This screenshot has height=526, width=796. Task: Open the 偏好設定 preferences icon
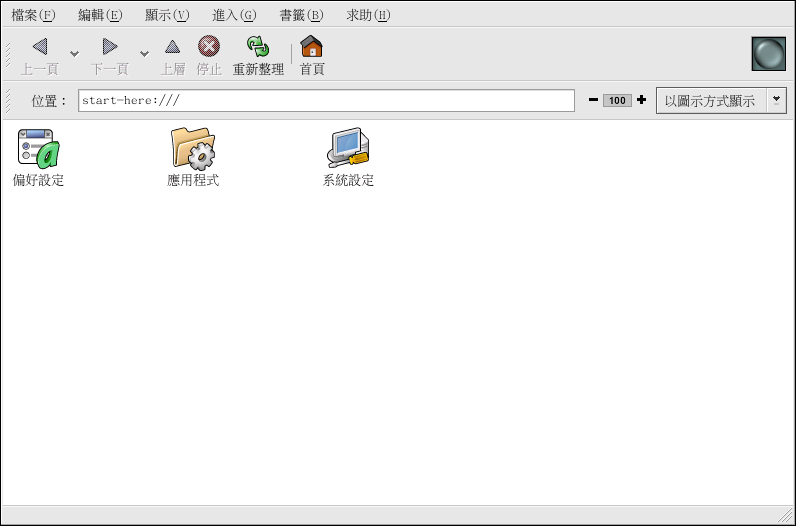pyautogui.click(x=39, y=148)
